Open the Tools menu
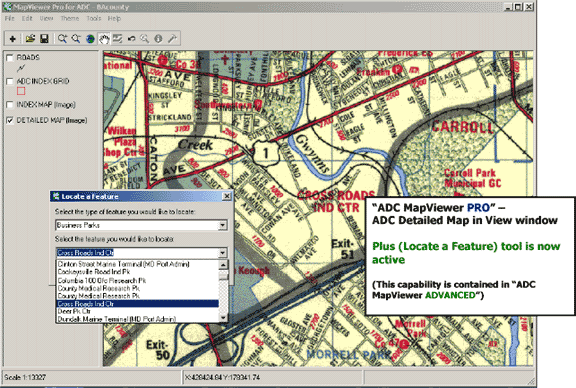 coord(94,18)
